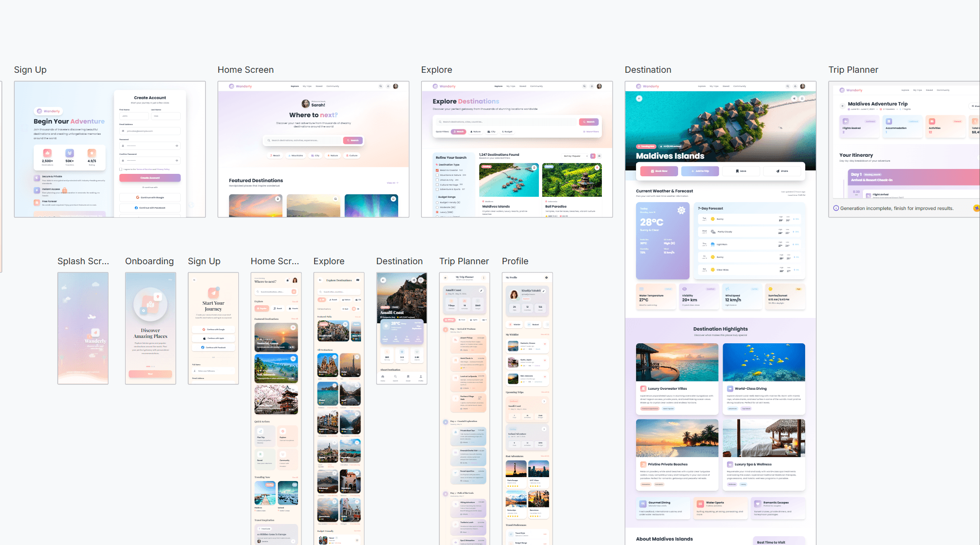Open Sort by Popular dropdown
This screenshot has height=545, width=980.
(575, 156)
